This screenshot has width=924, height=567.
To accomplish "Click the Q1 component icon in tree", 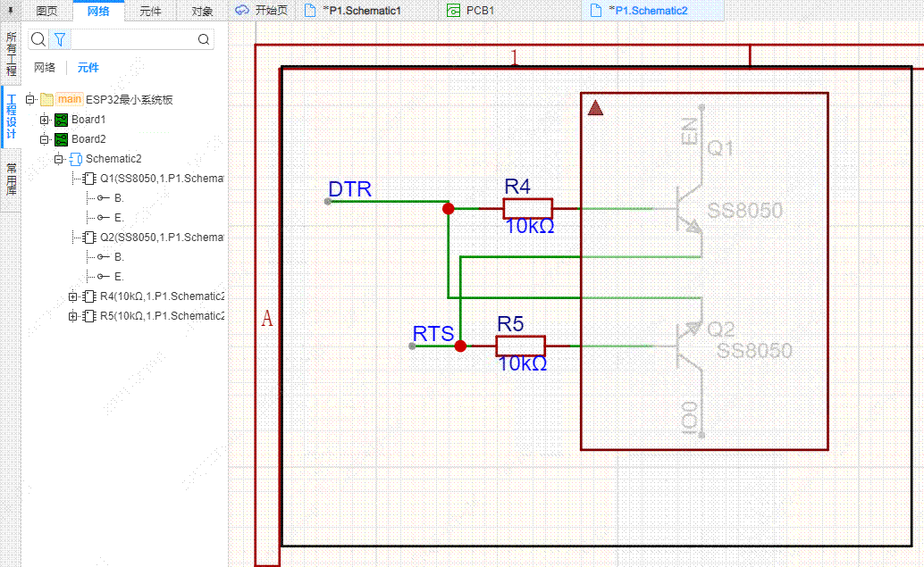I will click(89, 179).
